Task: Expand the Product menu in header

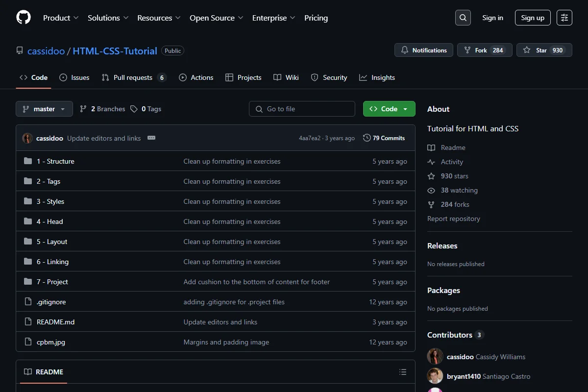Action: pos(61,18)
